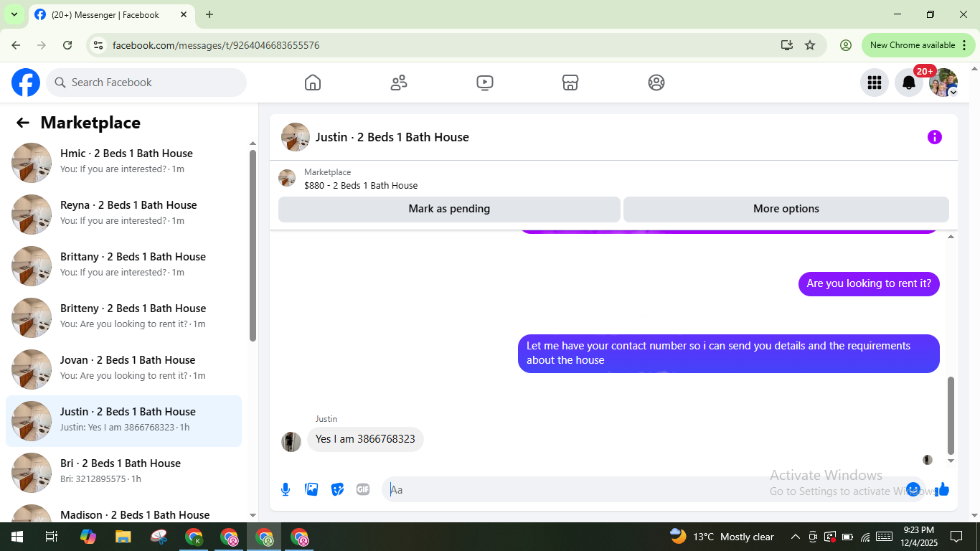Viewport: 980px width, 551px height.
Task: Open site information icon in address bar
Action: (x=99, y=45)
